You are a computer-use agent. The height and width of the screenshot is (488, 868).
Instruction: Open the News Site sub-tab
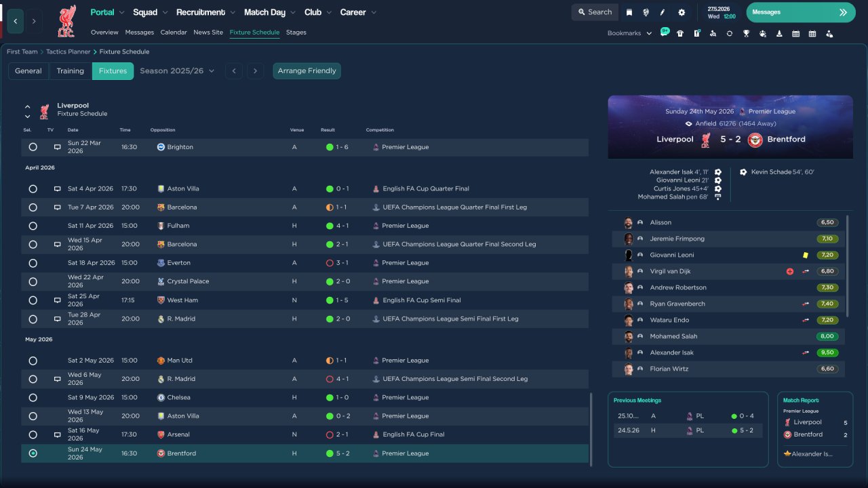[208, 33]
